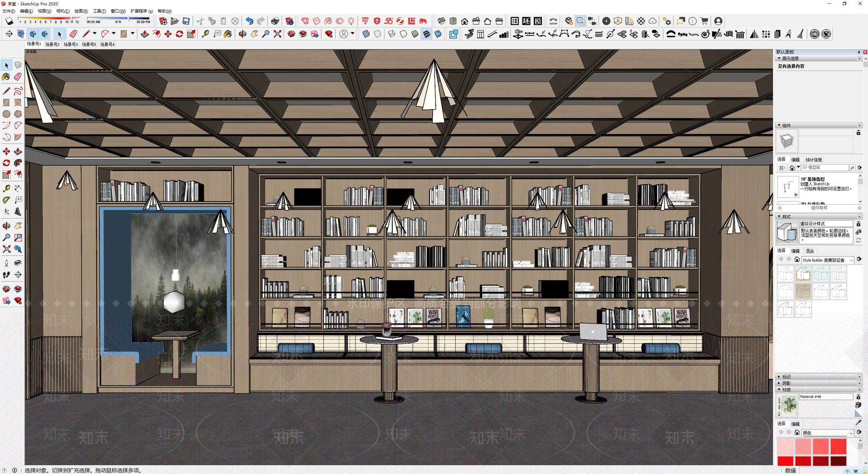Choose the Orbit tool in left toolbar
The image size is (868, 474).
tap(7, 225)
